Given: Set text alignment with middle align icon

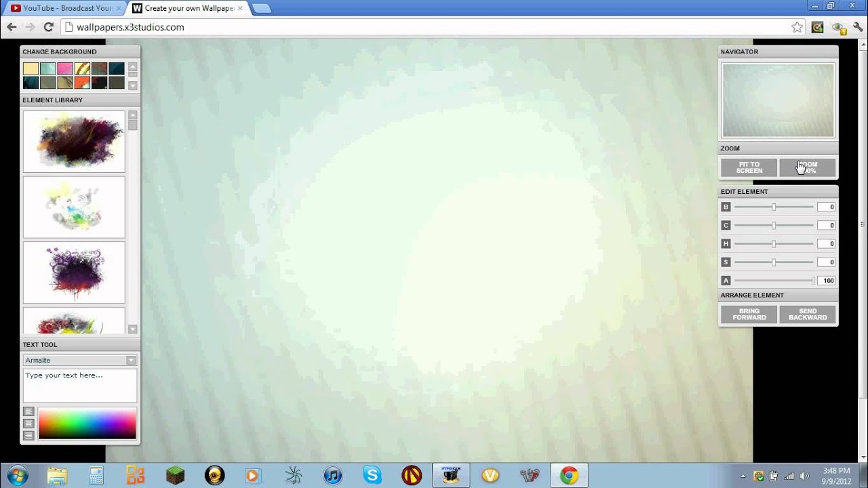Looking at the screenshot, I should coord(28,424).
